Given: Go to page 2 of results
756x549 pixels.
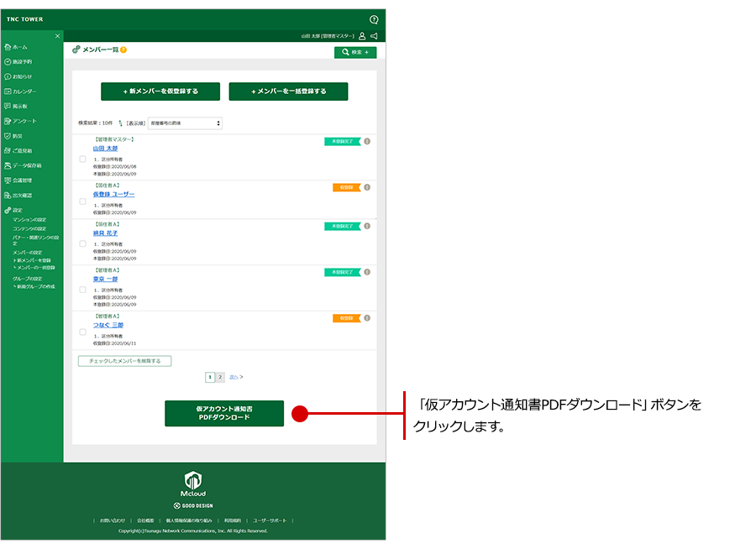Looking at the screenshot, I should pos(220,378).
